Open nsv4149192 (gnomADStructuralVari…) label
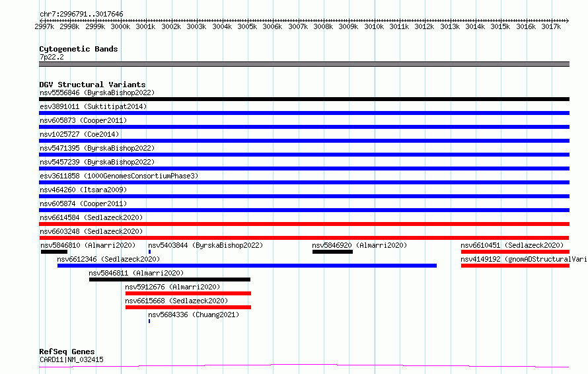This screenshot has height=374, width=588. tap(524, 259)
